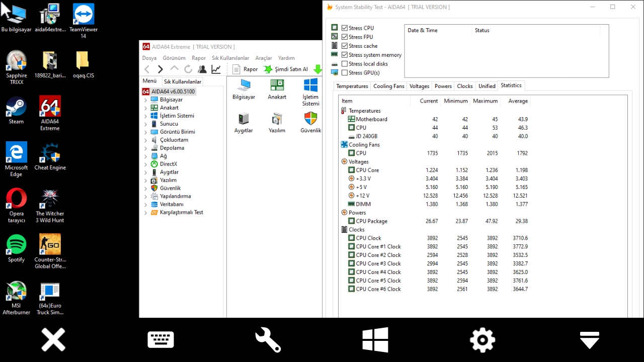644x362 pixels.
Task: Click the AIDA64 user toolbar icon
Action: click(x=202, y=69)
